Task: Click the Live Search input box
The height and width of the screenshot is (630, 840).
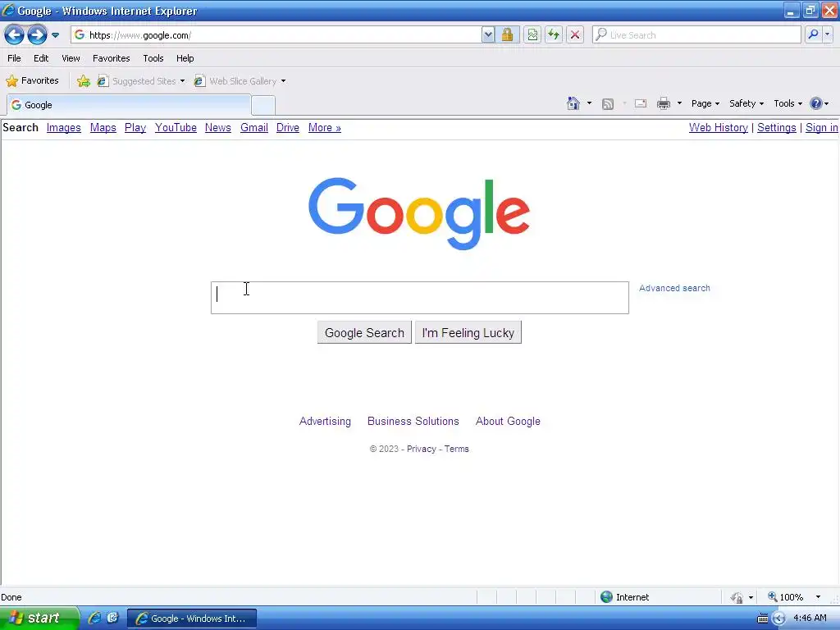Action: 697,34
